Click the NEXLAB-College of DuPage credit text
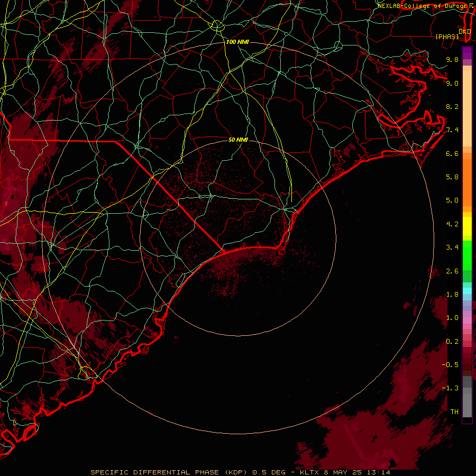 coord(422,6)
